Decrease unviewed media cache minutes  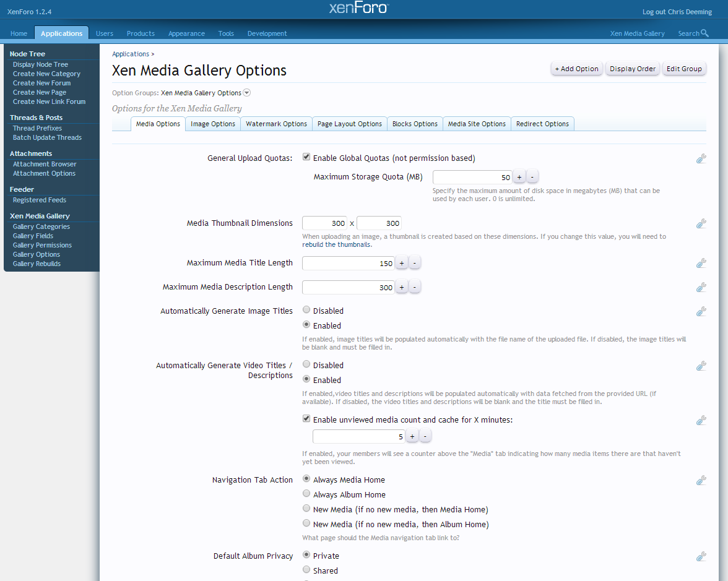point(425,437)
